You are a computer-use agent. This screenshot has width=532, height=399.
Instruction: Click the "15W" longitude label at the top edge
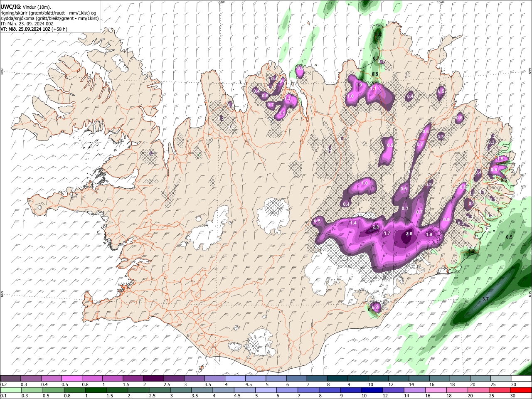[x=440, y=2]
